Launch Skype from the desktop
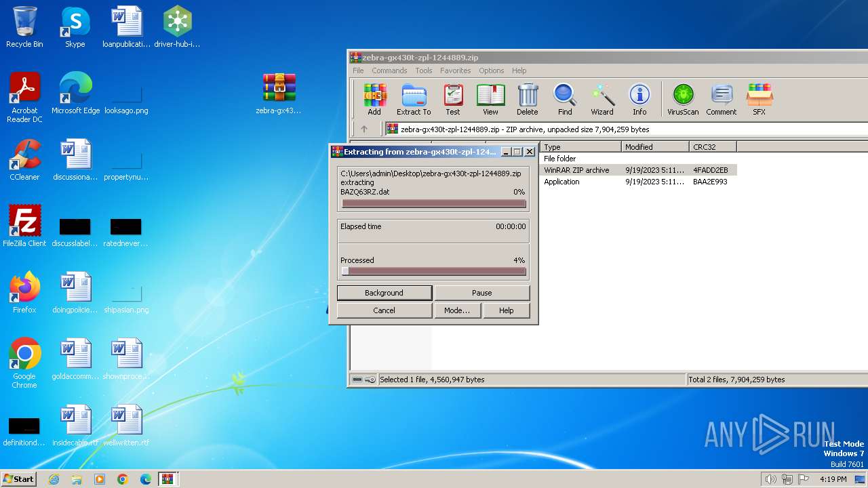868x488 pixels. [x=75, y=27]
